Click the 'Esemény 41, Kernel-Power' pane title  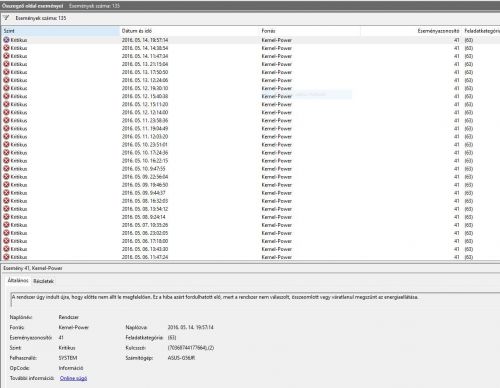click(33, 268)
